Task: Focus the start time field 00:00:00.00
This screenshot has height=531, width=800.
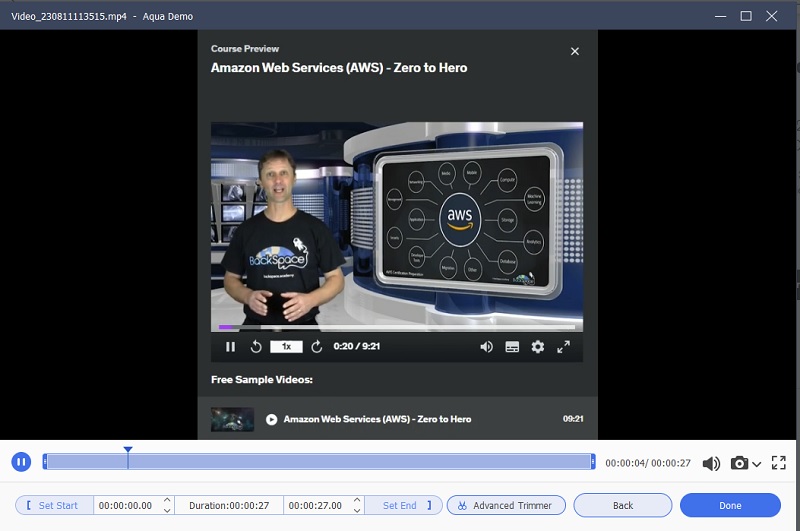Action: 126,505
